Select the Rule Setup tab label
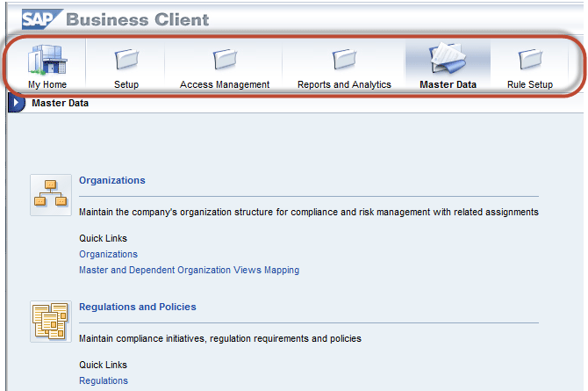 (x=530, y=84)
